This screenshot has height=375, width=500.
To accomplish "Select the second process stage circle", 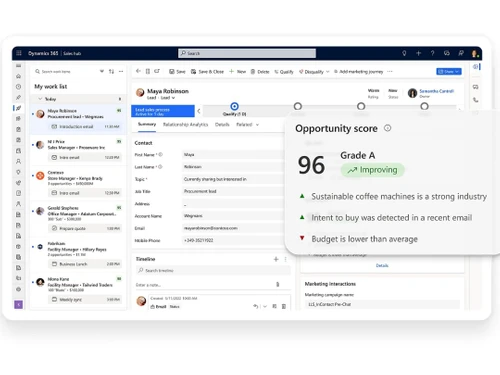I will [x=298, y=106].
